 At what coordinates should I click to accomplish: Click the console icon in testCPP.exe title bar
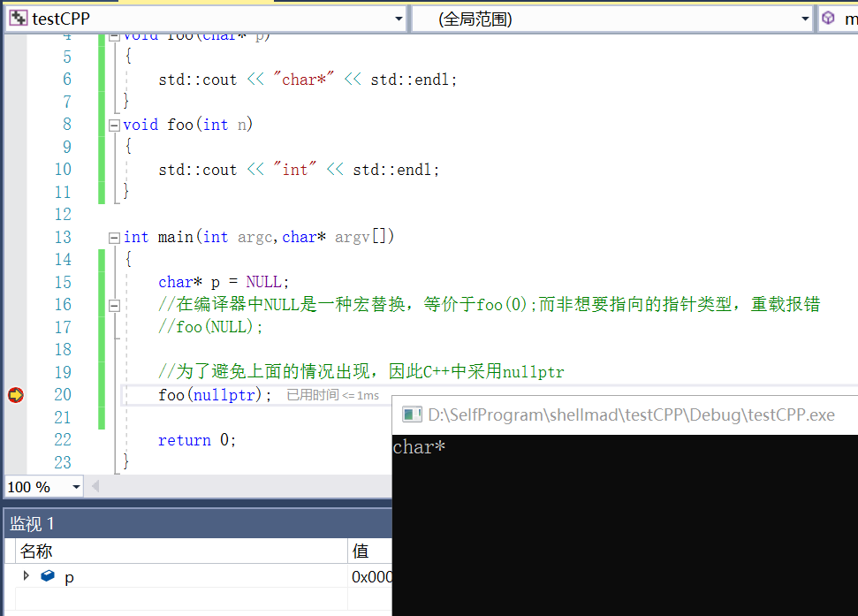point(412,414)
